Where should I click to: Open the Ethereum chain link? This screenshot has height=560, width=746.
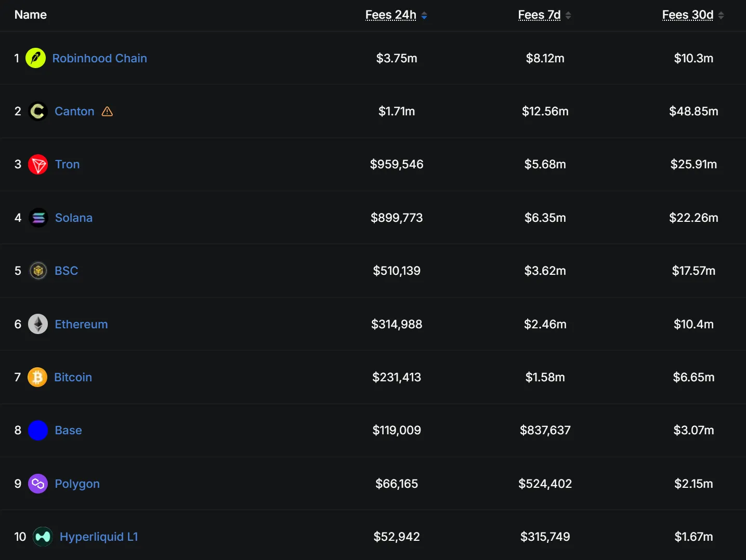click(81, 324)
